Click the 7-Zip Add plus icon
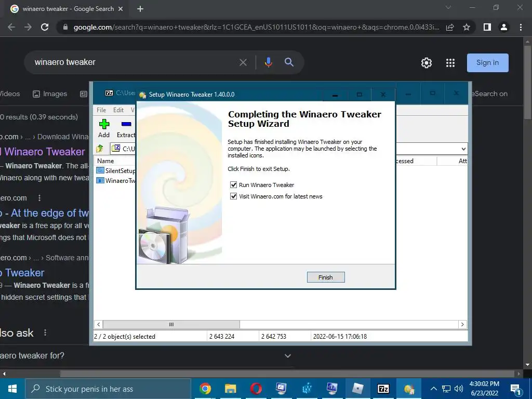532x399 pixels. 104,124
